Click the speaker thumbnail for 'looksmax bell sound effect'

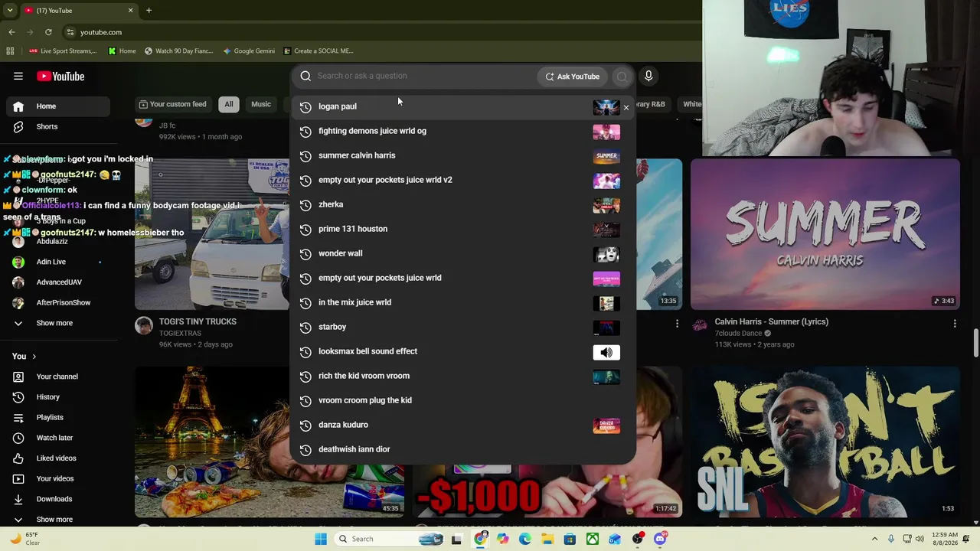tap(606, 353)
